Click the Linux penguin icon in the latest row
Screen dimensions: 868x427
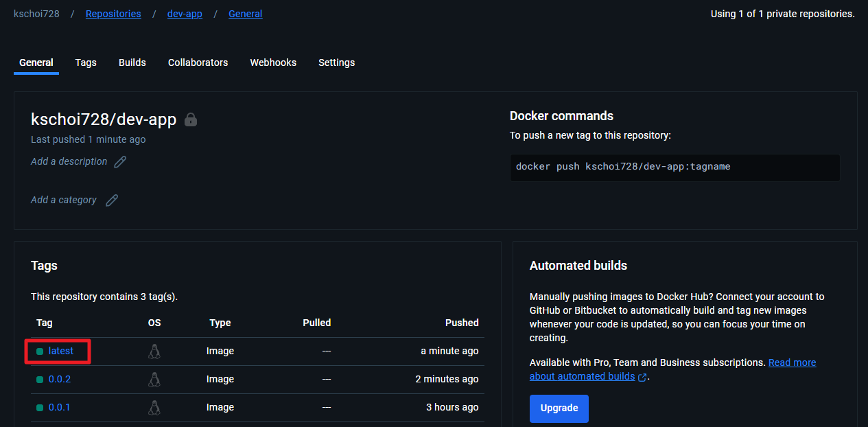pos(154,351)
